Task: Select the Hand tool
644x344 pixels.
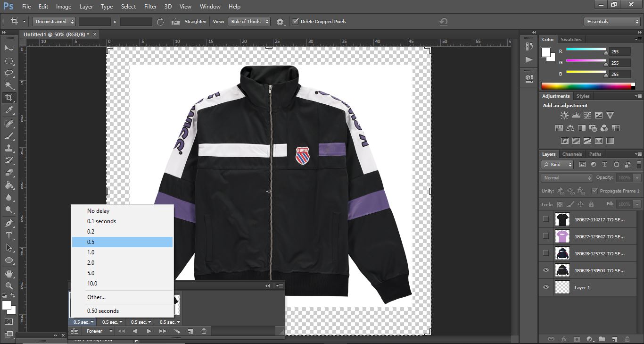Action: (x=8, y=273)
